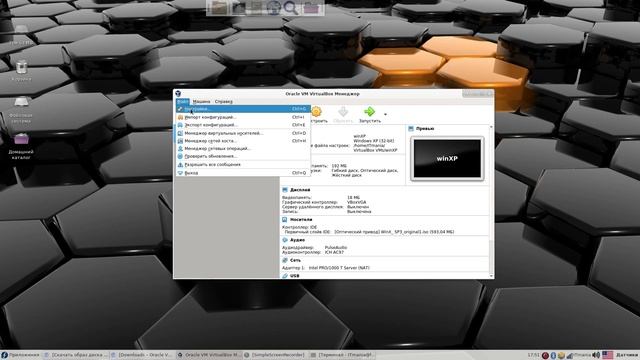Image resolution: width=640 pixels, height=360 pixels.
Task: Open the Сеть section header link
Action: tap(296, 260)
